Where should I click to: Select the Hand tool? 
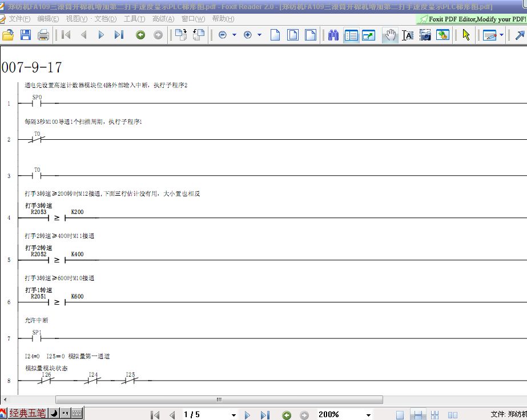coord(389,35)
